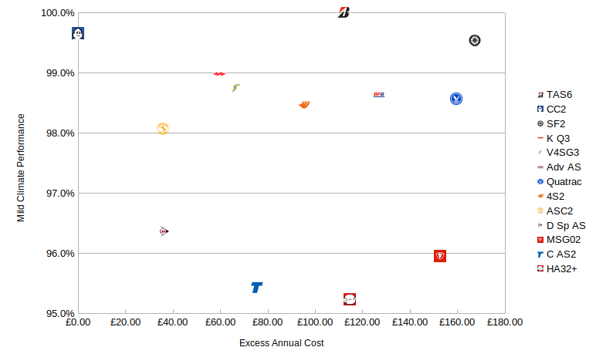Select the blue C AS2 marker
Screen dimensions: 596x364
tap(257, 288)
